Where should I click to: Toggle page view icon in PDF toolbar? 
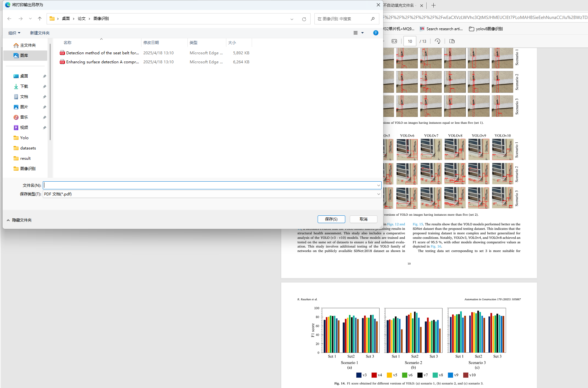tap(452, 41)
